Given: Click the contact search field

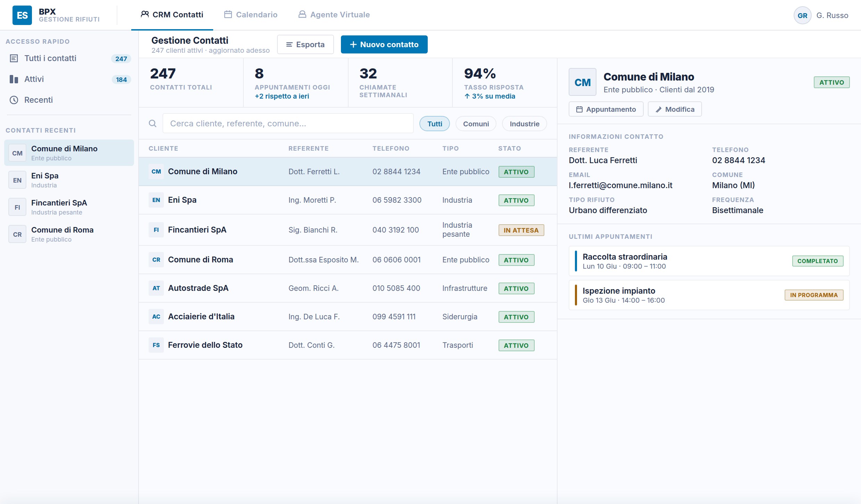Looking at the screenshot, I should tap(288, 123).
